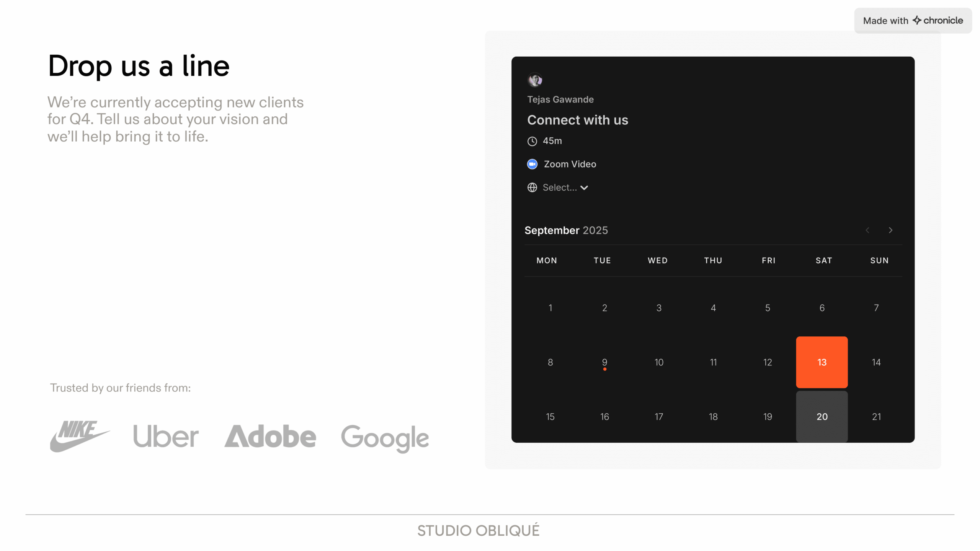Click the Made with Chronicle badge

pos(913,21)
